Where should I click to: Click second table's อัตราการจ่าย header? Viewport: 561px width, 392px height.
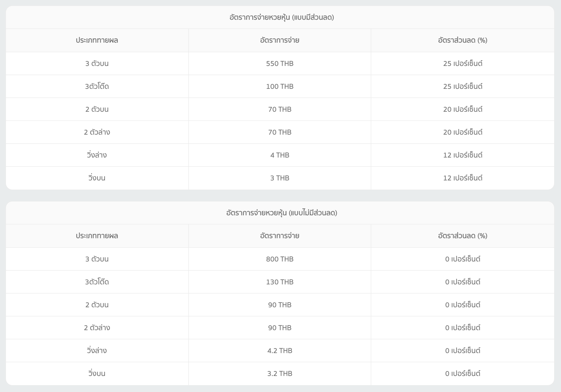tap(280, 236)
